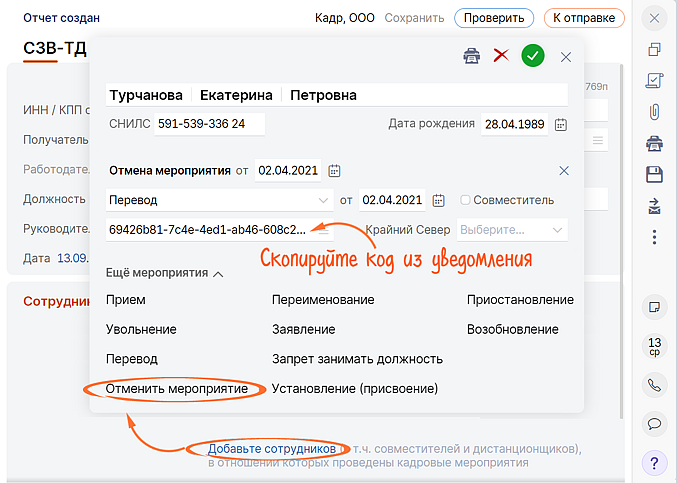Click the К отправке button
The width and height of the screenshot is (677, 483).
tap(584, 18)
